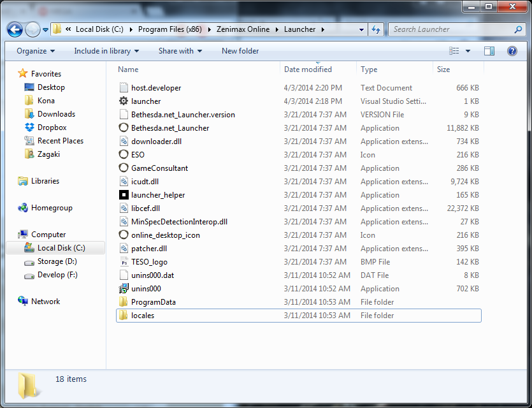
Task: Create a New folder
Action: click(x=240, y=51)
